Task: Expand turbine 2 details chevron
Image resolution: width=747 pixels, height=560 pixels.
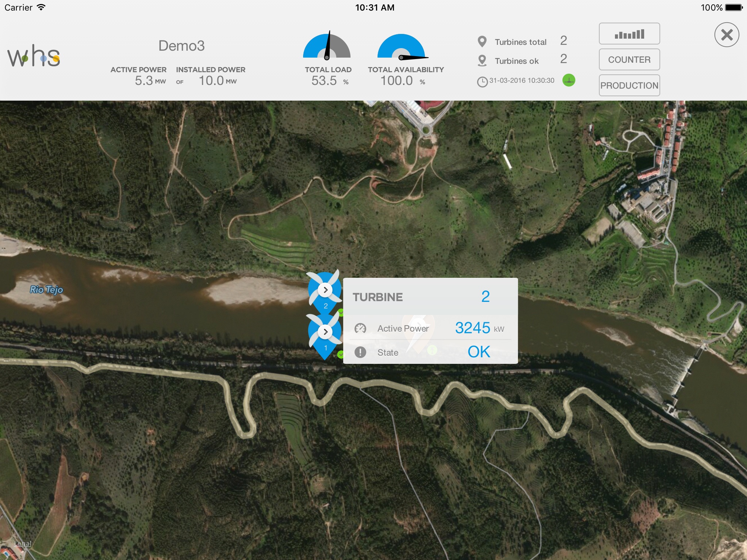Action: [x=325, y=290]
